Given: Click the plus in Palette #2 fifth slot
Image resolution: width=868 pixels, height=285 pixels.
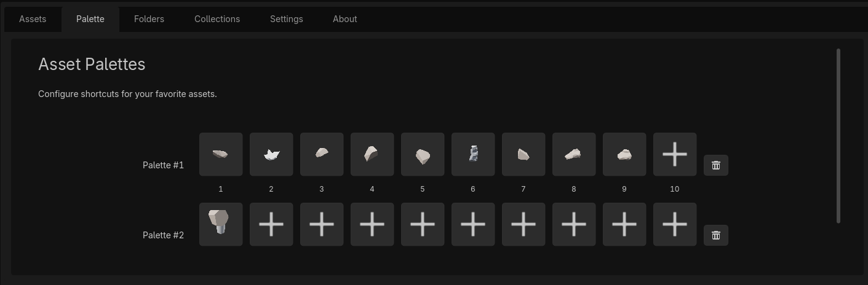Looking at the screenshot, I should coord(423,224).
